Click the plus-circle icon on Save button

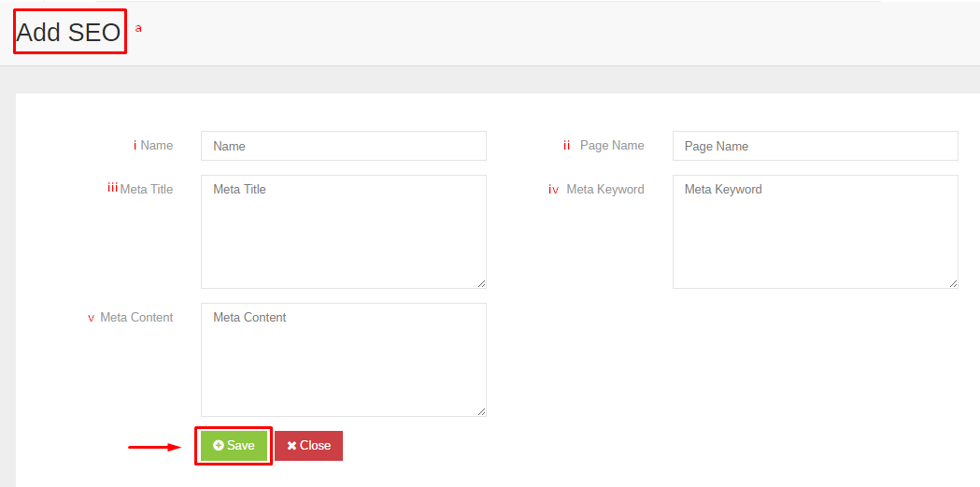[218, 446]
